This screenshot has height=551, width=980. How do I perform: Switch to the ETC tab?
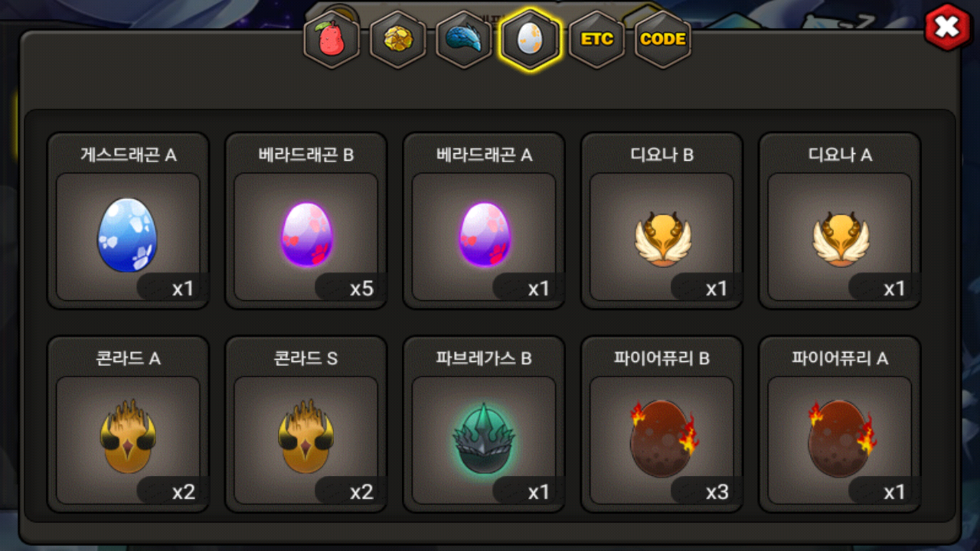pos(597,40)
